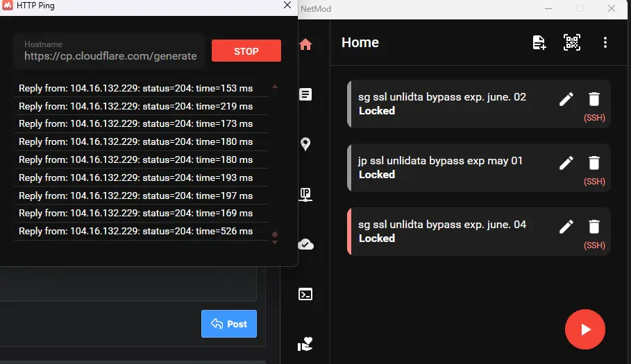Select reply row with time=153 ms

141,88
